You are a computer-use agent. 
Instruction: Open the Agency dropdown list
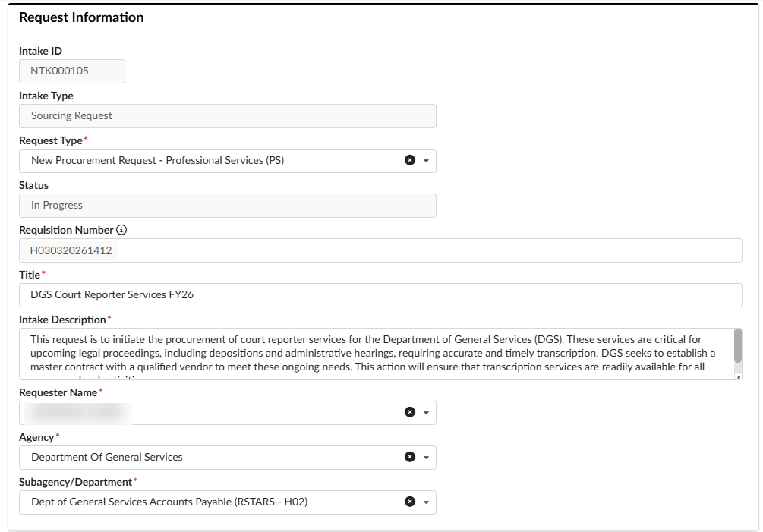click(425, 457)
